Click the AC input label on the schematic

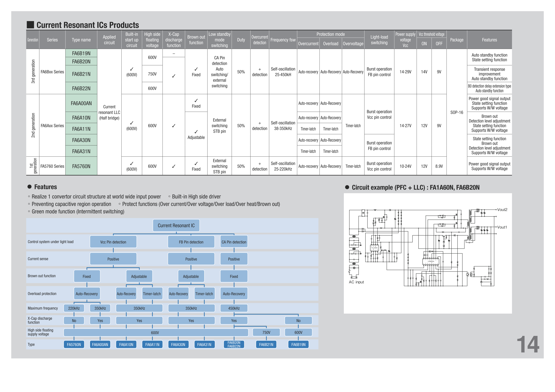pyautogui.click(x=356, y=282)
